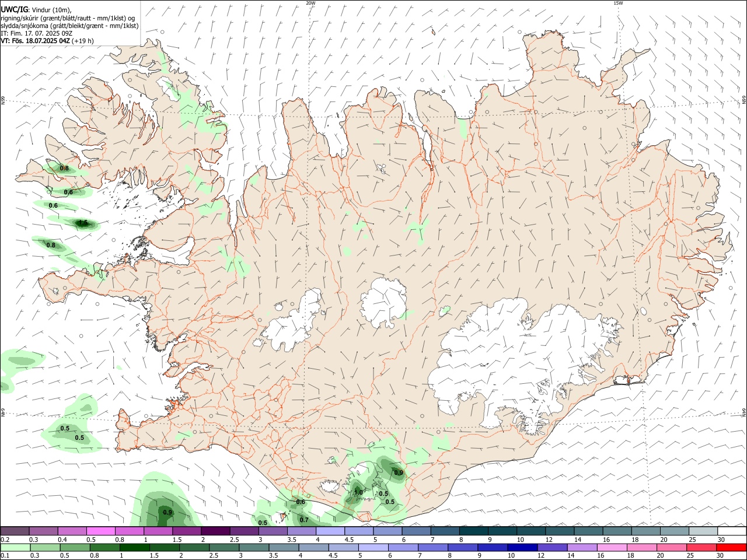Click the 'rigning/skúrir' legend description line
The image size is (747, 560).
coord(68,18)
